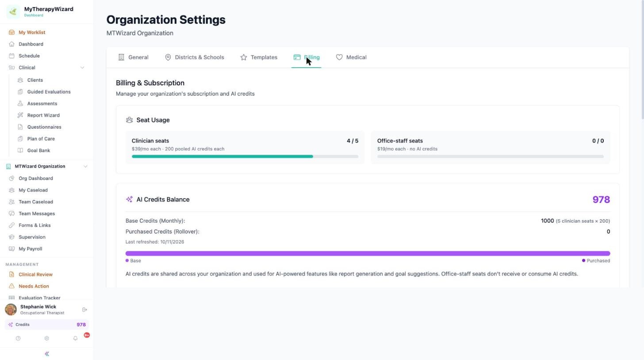Click the log out icon beside Stephanie Wick
This screenshot has width=644, height=360.
(84, 310)
